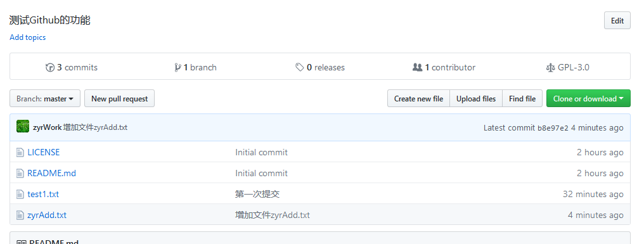This screenshot has width=644, height=244.
Task: View the 0 releases link
Action: (320, 67)
